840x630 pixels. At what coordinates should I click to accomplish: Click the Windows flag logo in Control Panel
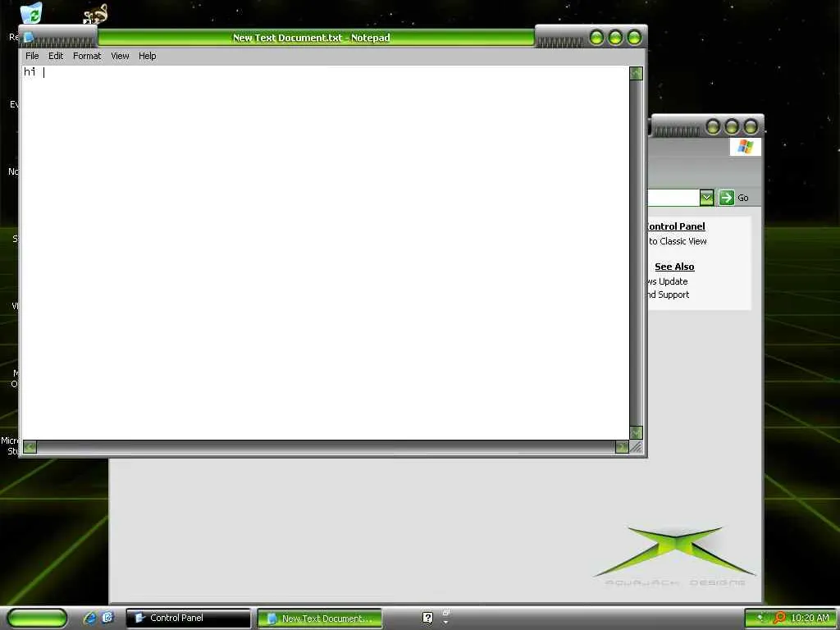(745, 147)
